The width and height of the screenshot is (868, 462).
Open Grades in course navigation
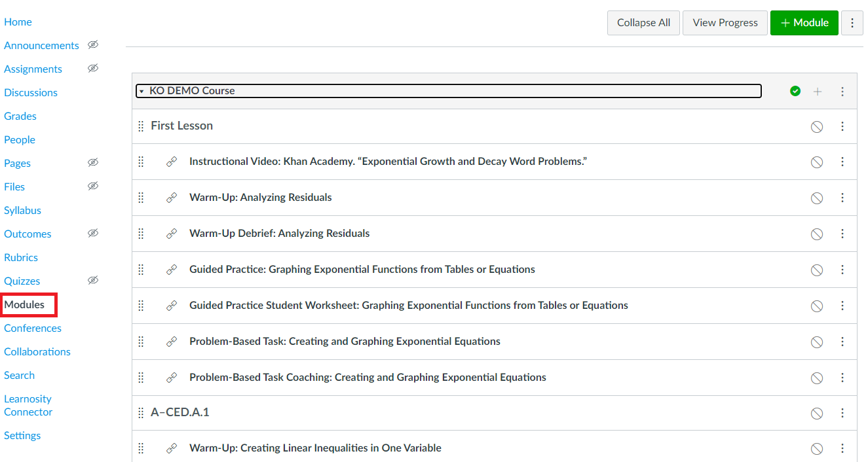20,116
